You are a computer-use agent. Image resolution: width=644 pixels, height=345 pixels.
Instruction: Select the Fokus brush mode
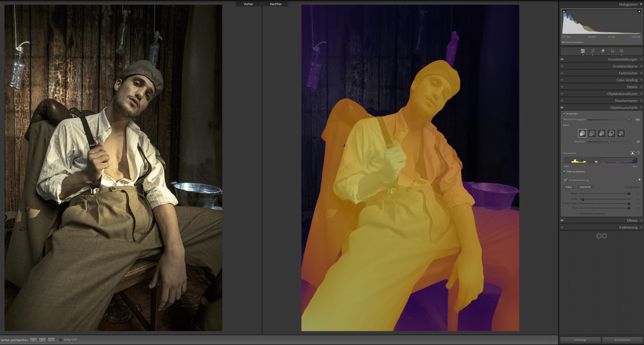[569, 187]
